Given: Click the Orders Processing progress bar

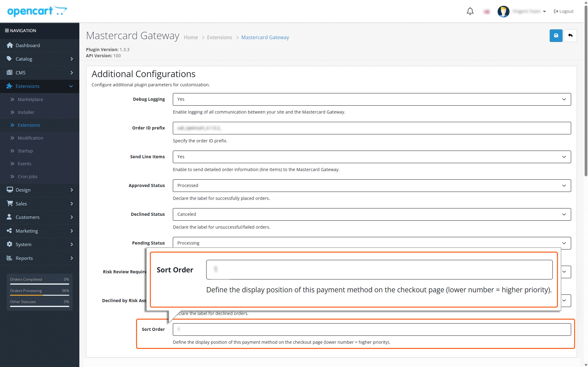Looking at the screenshot, I should [40, 295].
